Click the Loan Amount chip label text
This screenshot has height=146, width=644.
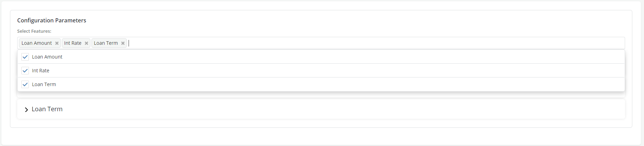tap(36, 43)
